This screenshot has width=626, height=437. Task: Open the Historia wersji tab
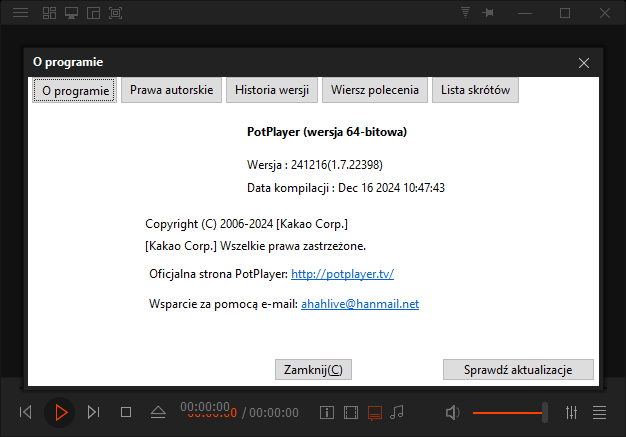click(272, 90)
